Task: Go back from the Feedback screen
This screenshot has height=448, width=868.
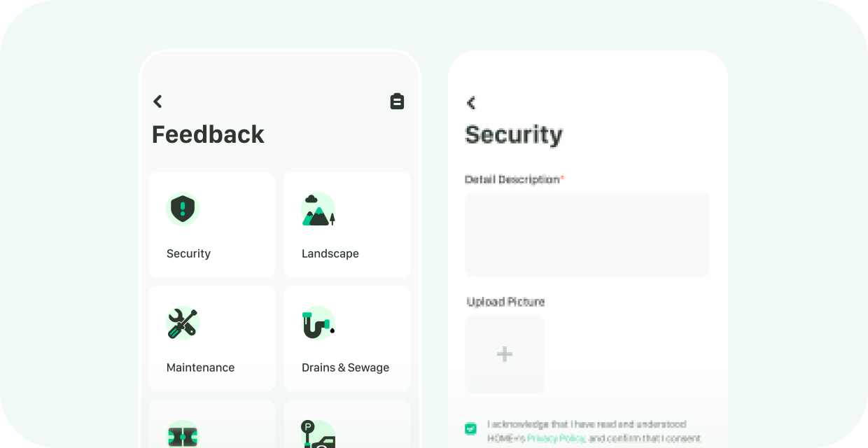Action: point(157,101)
